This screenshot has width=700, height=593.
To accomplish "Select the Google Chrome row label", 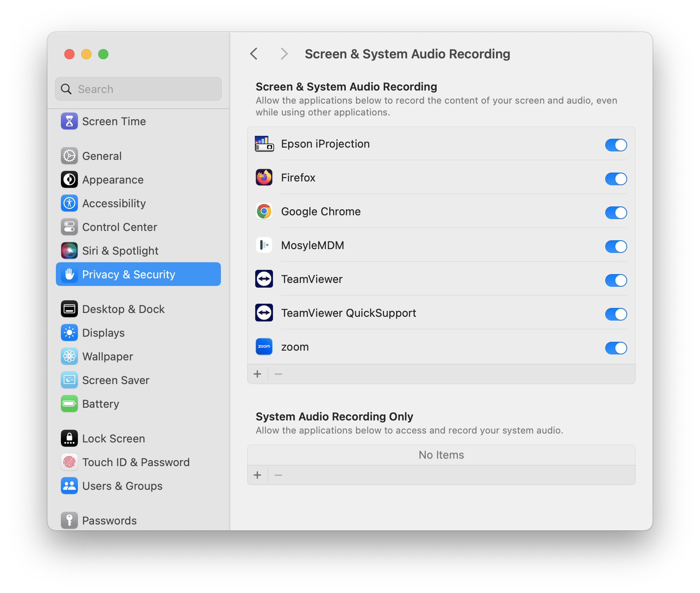I will tap(321, 211).
